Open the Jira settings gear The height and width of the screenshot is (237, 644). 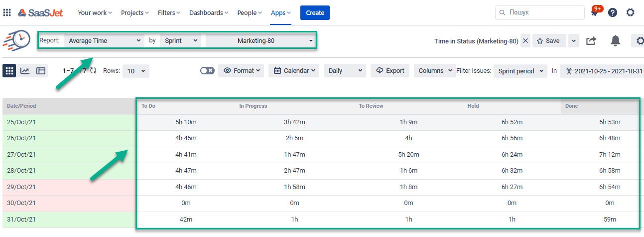pos(631,12)
